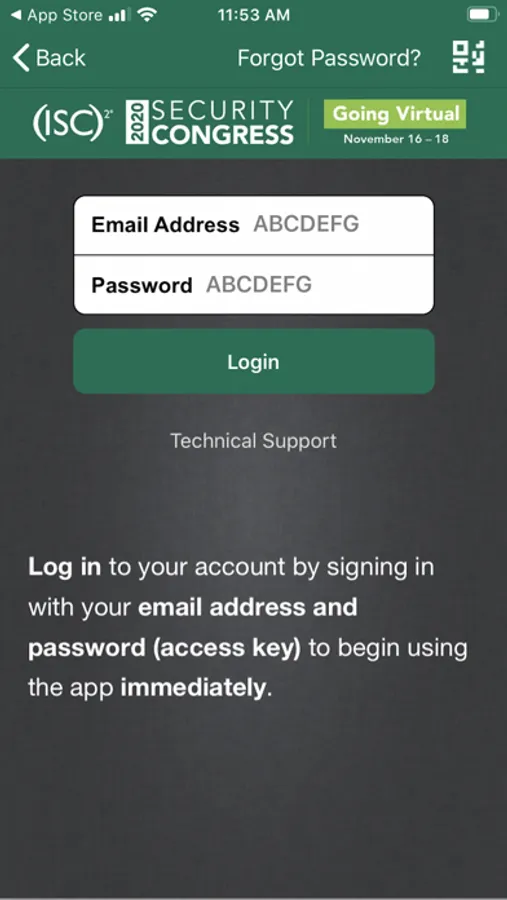Image resolution: width=507 pixels, height=900 pixels.
Task: Tap the green Going Virtual badge
Action: coord(395,114)
